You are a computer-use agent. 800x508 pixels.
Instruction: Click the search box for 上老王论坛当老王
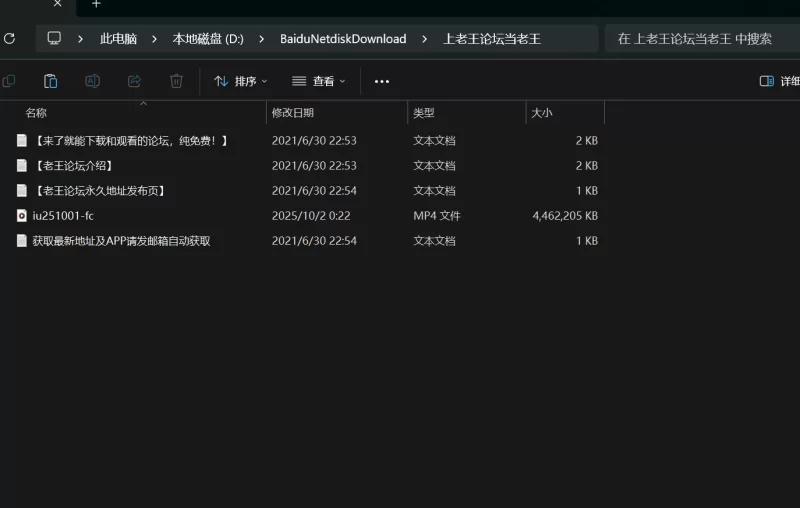point(700,39)
